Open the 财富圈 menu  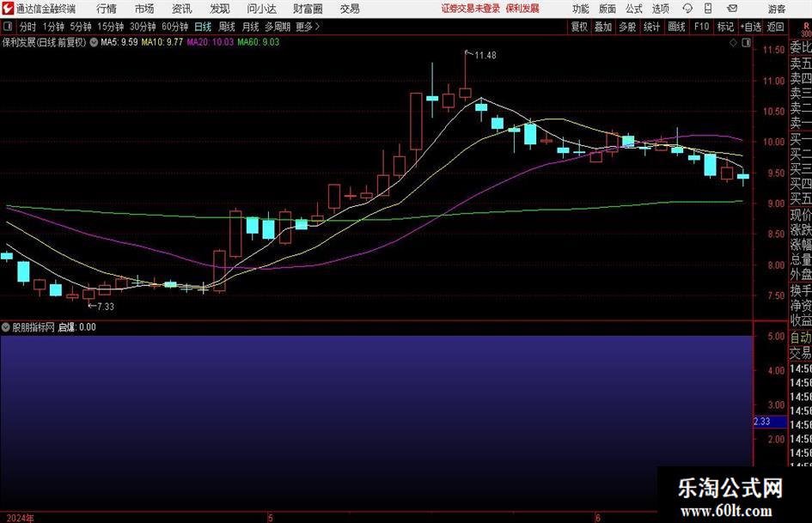coord(308,9)
